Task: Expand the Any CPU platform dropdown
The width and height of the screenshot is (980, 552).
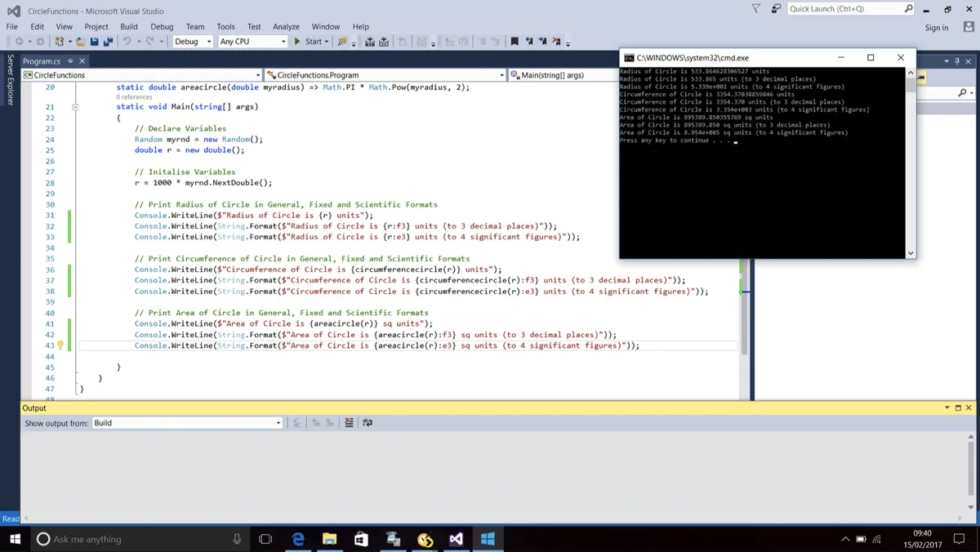Action: pyautogui.click(x=252, y=42)
